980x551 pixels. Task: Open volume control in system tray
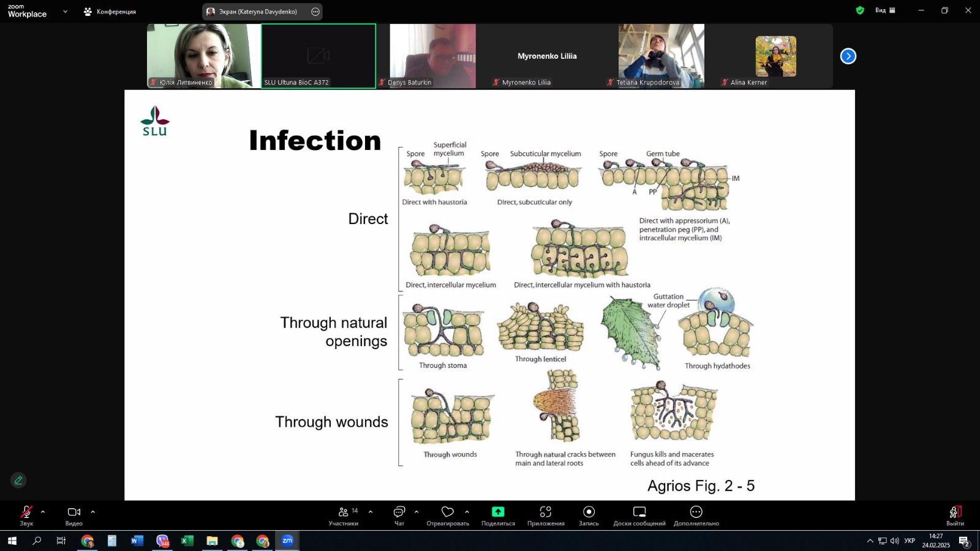894,541
